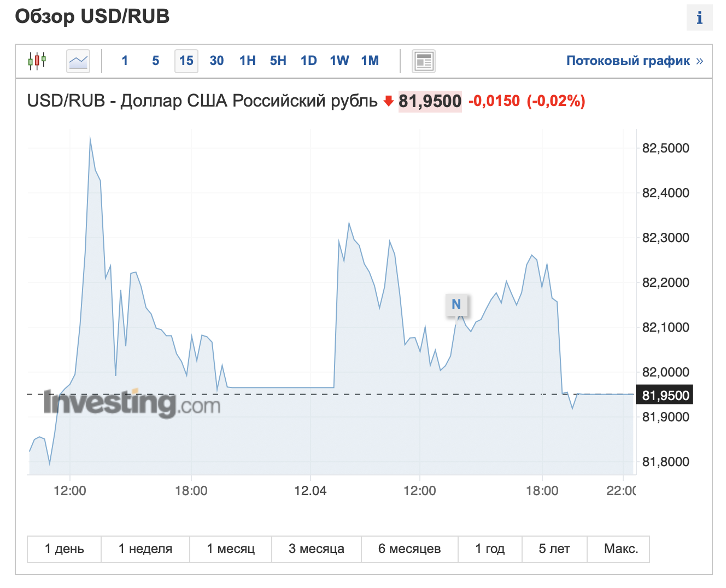Open the Потоковый график link
The image size is (726, 588).
[x=635, y=61]
